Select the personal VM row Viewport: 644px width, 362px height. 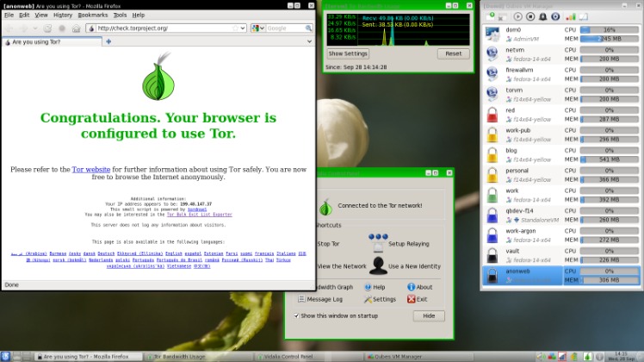tap(561, 175)
